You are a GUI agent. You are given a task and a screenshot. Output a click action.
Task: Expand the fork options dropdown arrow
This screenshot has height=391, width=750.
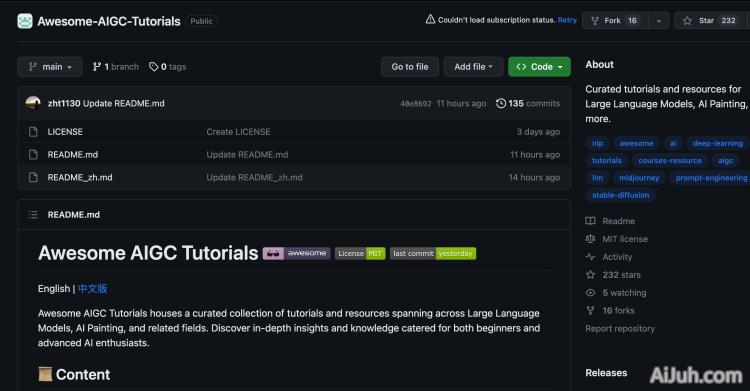[659, 21]
